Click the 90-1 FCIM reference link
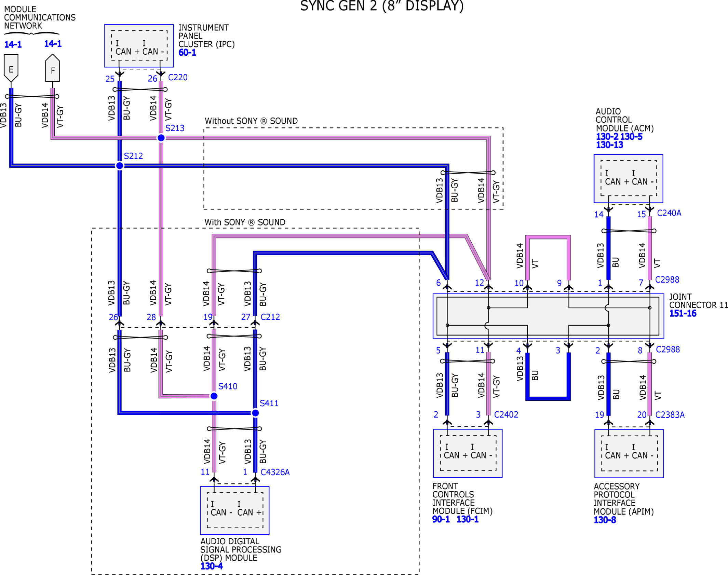Image resolution: width=728 pixels, height=575 pixels. (441, 519)
